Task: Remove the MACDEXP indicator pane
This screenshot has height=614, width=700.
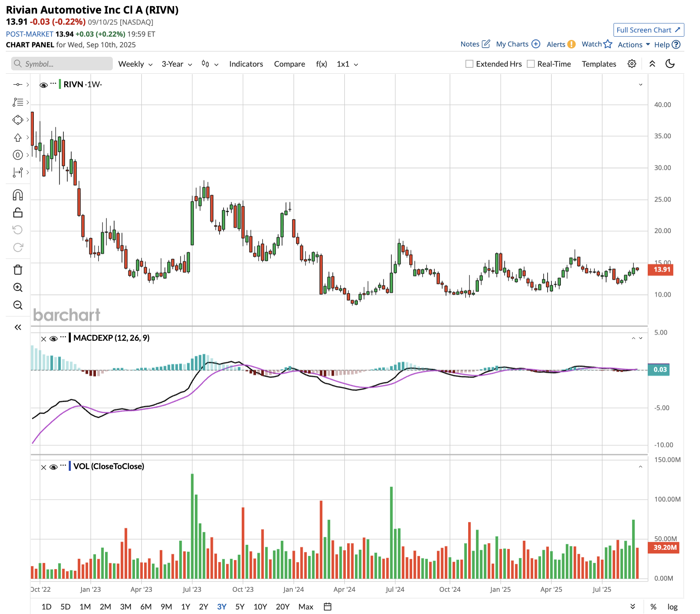Action: pyautogui.click(x=44, y=339)
